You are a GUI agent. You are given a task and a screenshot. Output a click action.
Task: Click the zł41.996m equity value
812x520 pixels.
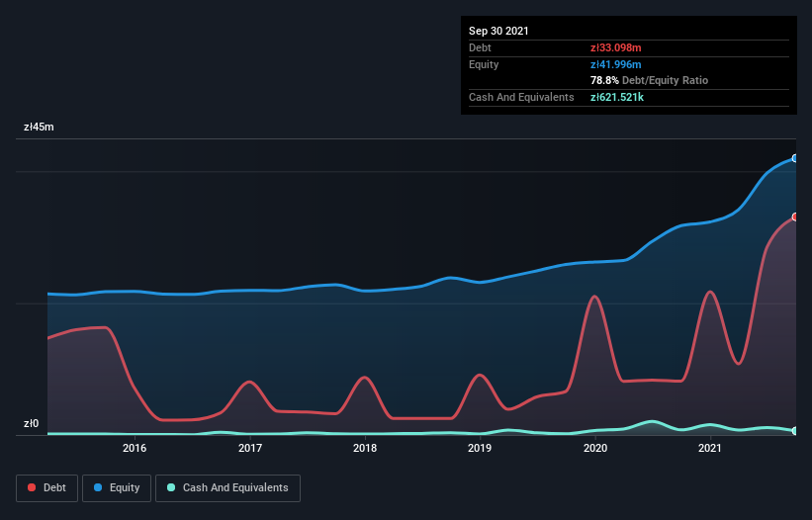pos(616,64)
